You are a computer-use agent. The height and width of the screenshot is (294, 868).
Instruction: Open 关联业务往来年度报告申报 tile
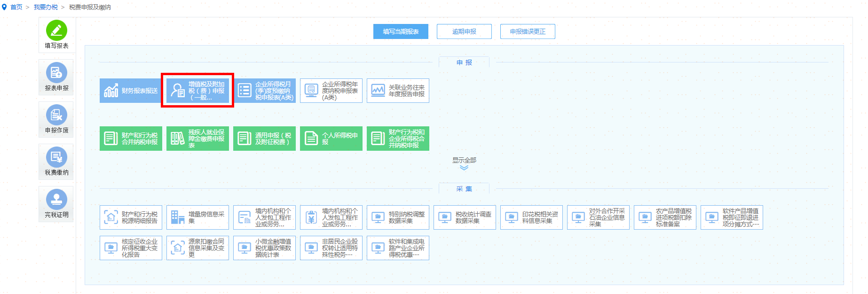pyautogui.click(x=398, y=91)
